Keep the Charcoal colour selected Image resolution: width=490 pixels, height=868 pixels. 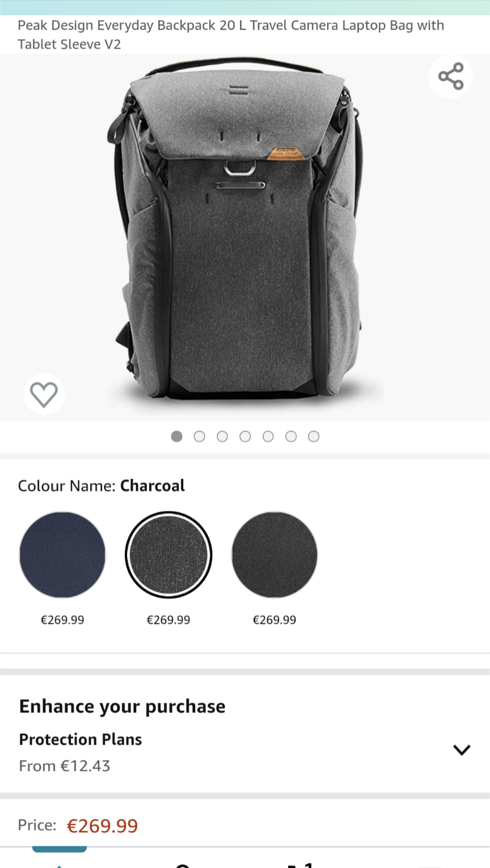[x=168, y=555]
